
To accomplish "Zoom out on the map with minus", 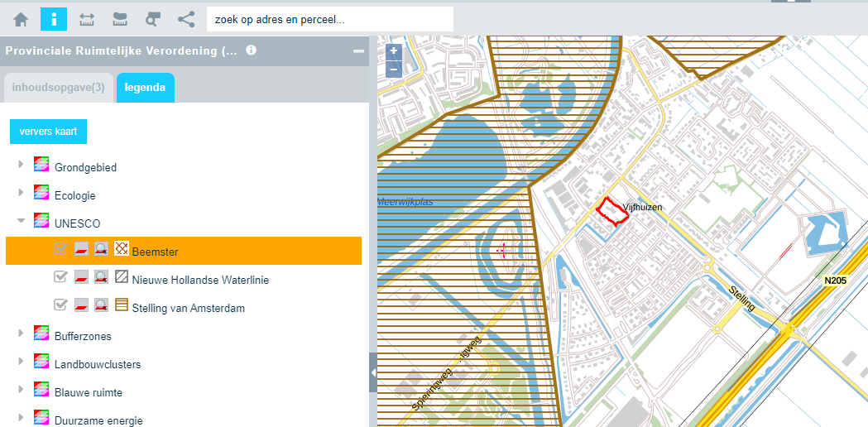I will [393, 69].
